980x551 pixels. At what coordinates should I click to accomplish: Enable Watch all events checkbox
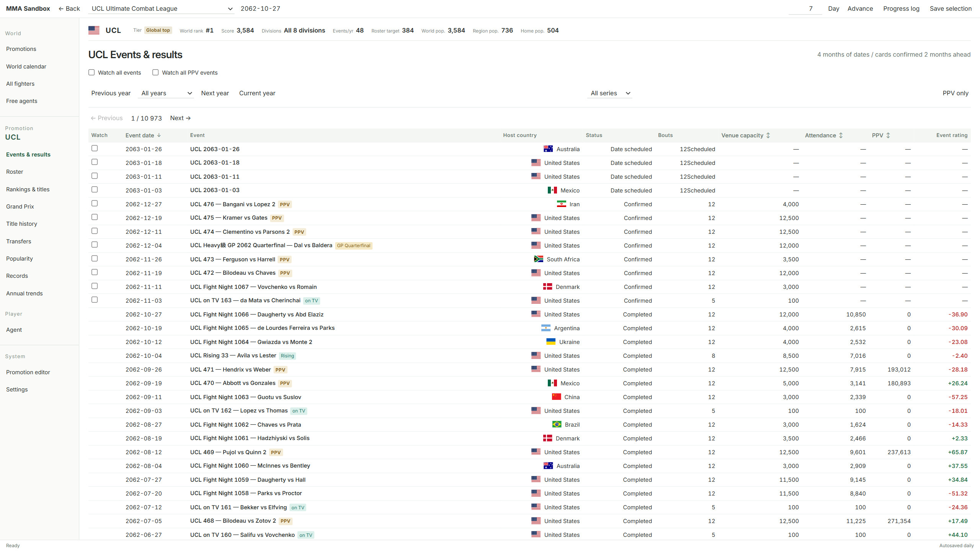pos(91,72)
